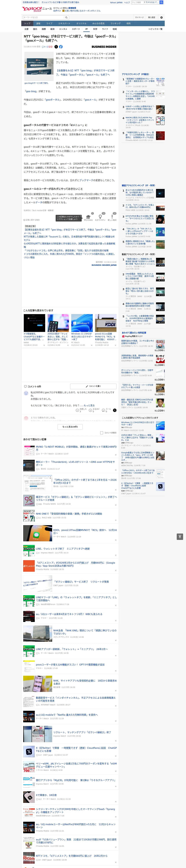The image size is (186, 868).
Task: Open マイページ link
Action: click(139, 17)
